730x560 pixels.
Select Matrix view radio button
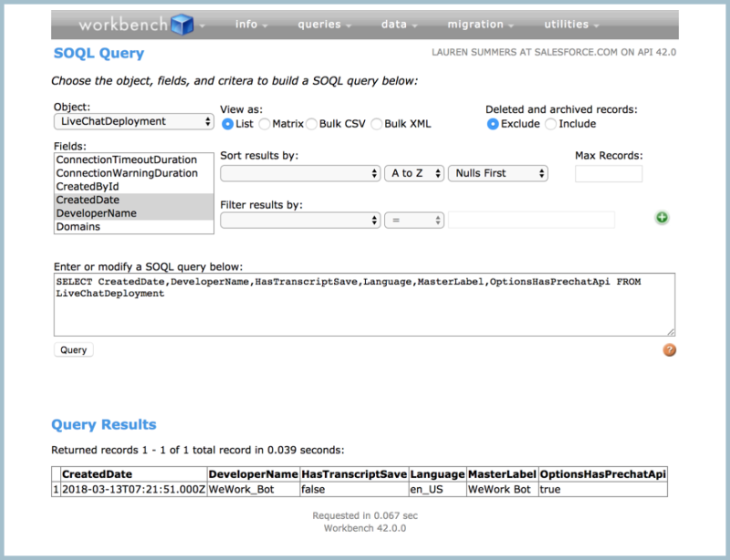[264, 124]
